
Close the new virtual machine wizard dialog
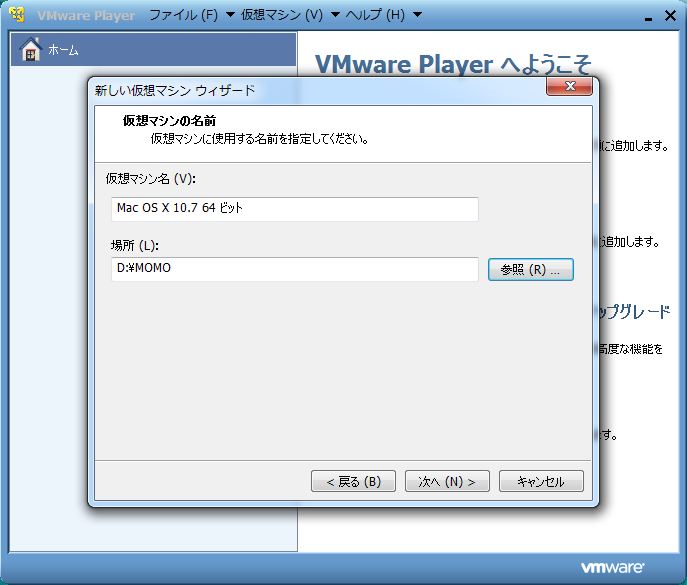[570, 86]
